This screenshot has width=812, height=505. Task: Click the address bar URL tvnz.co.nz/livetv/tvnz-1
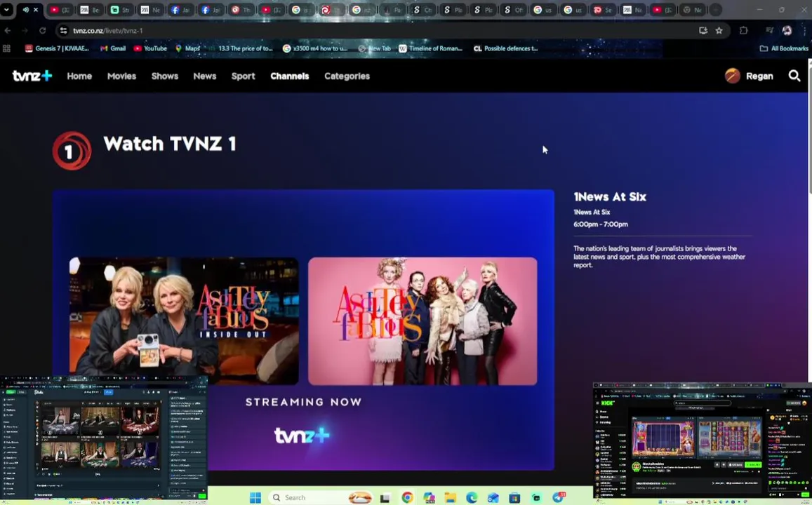[107, 31]
